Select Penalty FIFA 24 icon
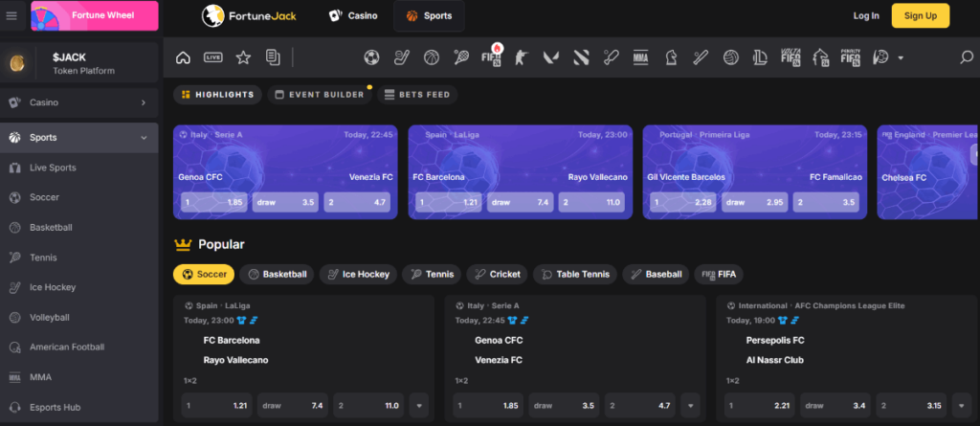The height and width of the screenshot is (426, 980). point(851,57)
